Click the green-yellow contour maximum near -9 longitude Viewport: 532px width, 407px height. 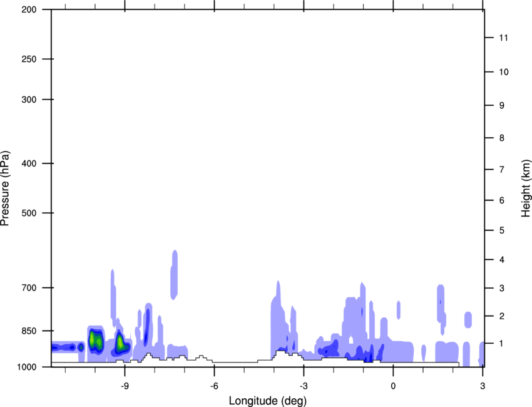tap(120, 342)
